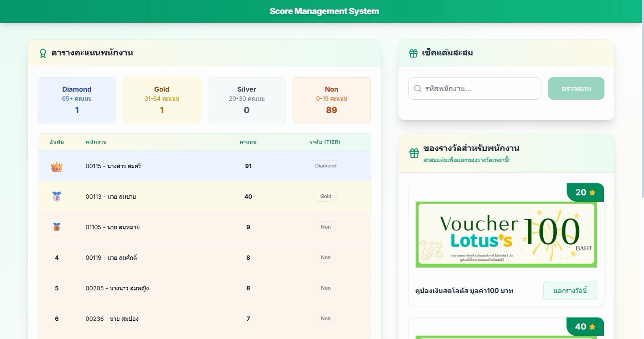Click rank number 5 in the table
The height and width of the screenshot is (339, 644).
click(x=57, y=288)
